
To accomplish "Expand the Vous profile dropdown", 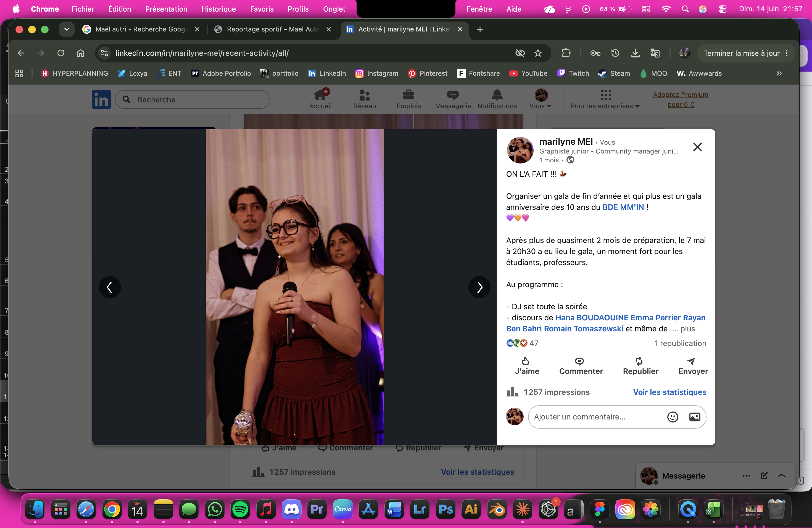I will point(541,99).
